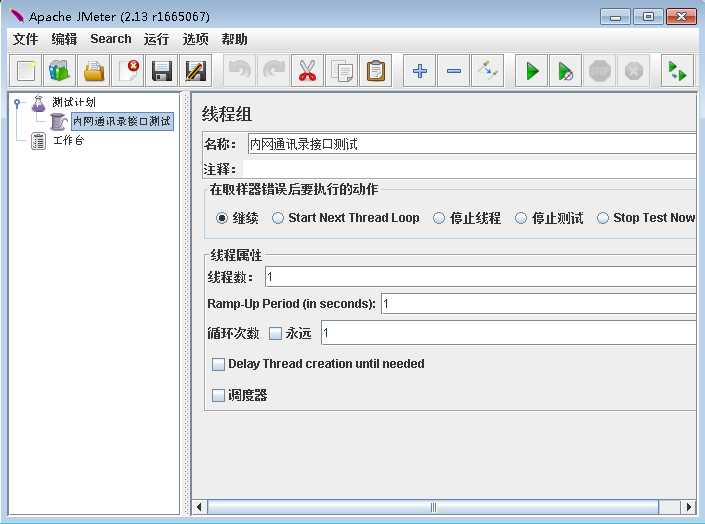Image resolution: width=705 pixels, height=524 pixels.
Task: Open the 帮助 menu
Action: tap(234, 39)
